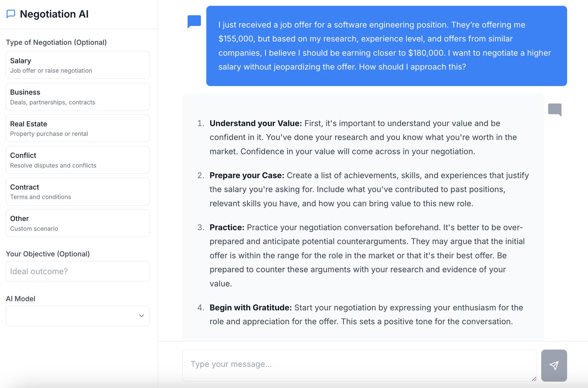Select the Business negotiation type
Image resolution: width=588 pixels, height=388 pixels.
(78, 97)
